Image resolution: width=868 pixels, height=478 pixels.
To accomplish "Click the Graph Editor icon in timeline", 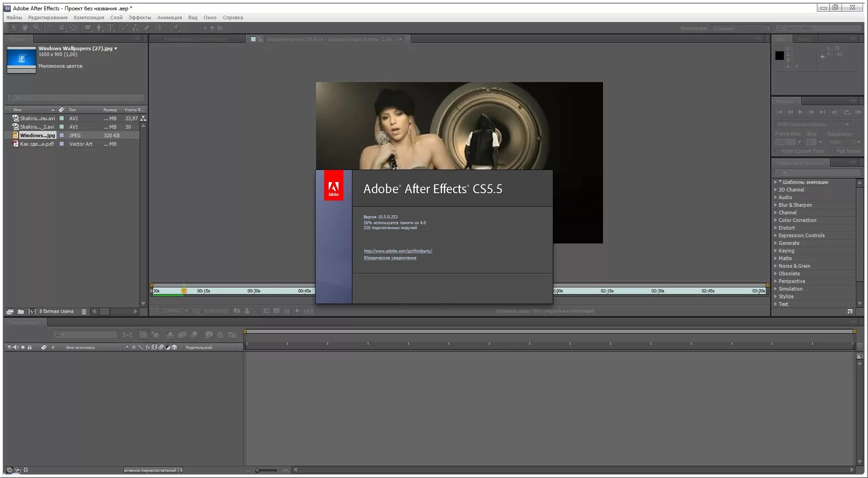I will coord(233,335).
